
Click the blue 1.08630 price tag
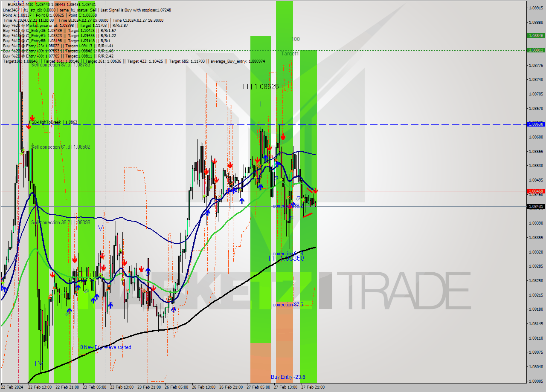[x=536, y=124]
